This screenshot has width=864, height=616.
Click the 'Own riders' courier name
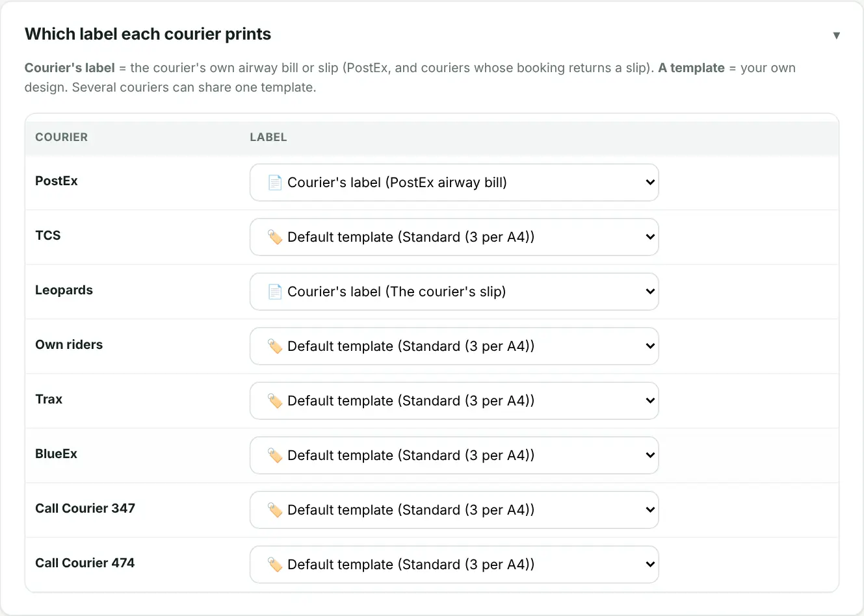(x=69, y=345)
